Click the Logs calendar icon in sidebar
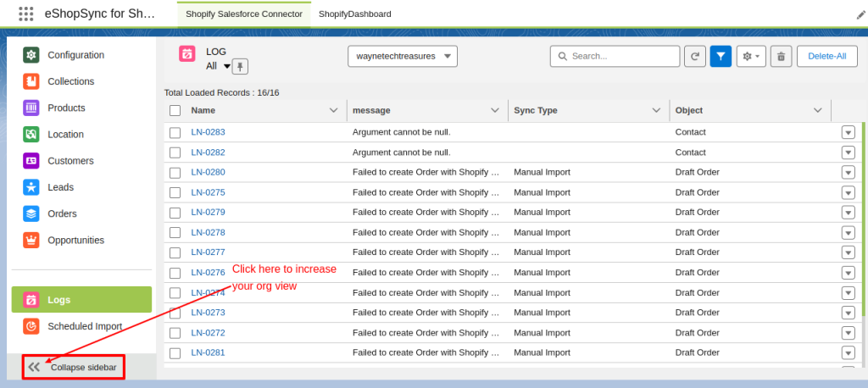 click(x=31, y=300)
